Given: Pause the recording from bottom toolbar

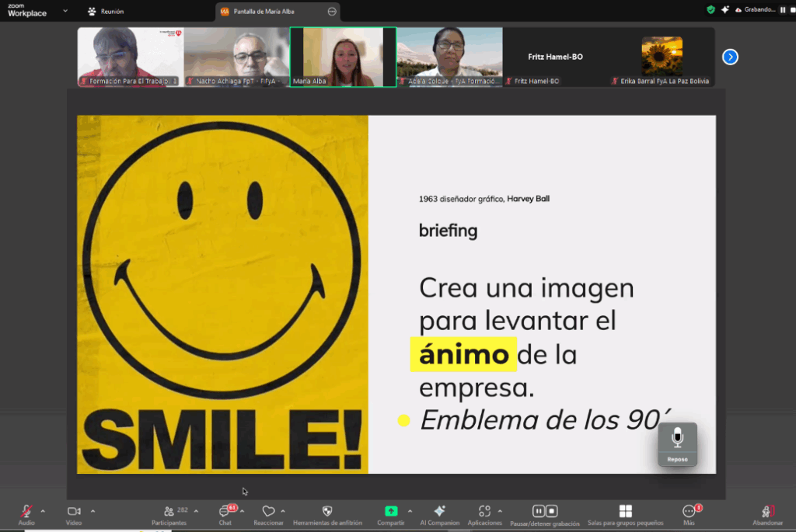Looking at the screenshot, I should pyautogui.click(x=538, y=511).
